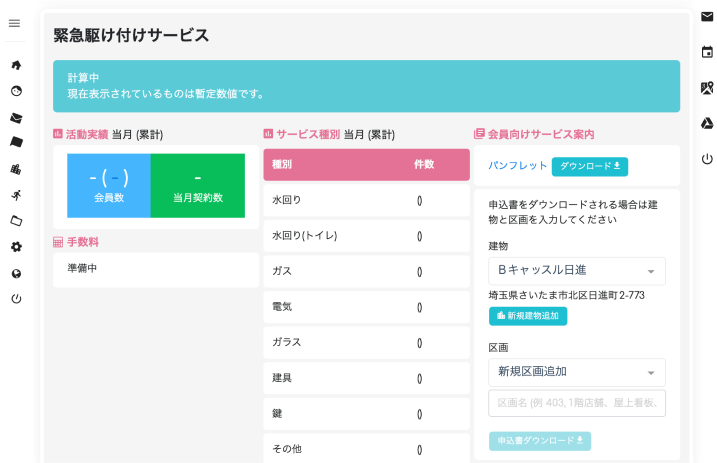
Task: Click the power icon in the left sidebar
Action: [x=16, y=299]
